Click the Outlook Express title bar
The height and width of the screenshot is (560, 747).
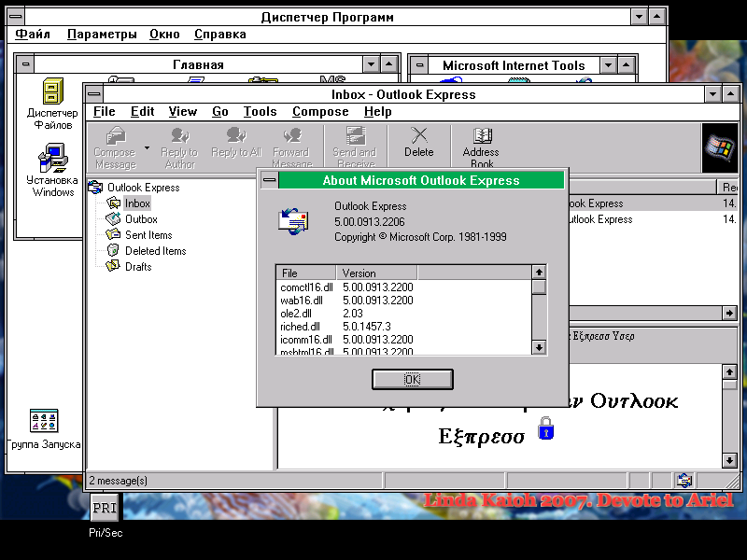[403, 94]
